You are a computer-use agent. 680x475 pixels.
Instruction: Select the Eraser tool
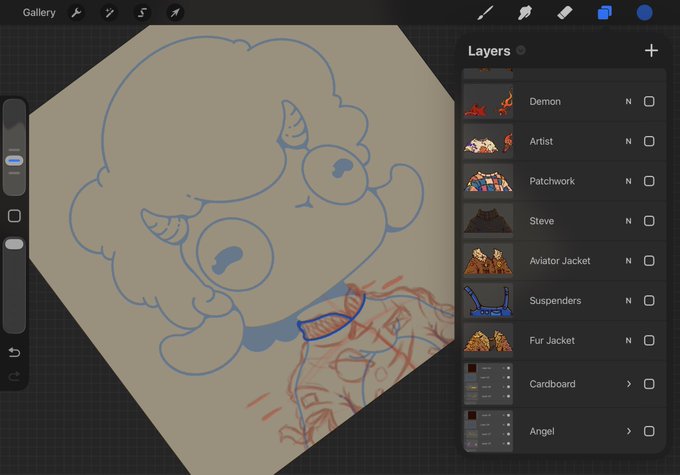pyautogui.click(x=564, y=13)
